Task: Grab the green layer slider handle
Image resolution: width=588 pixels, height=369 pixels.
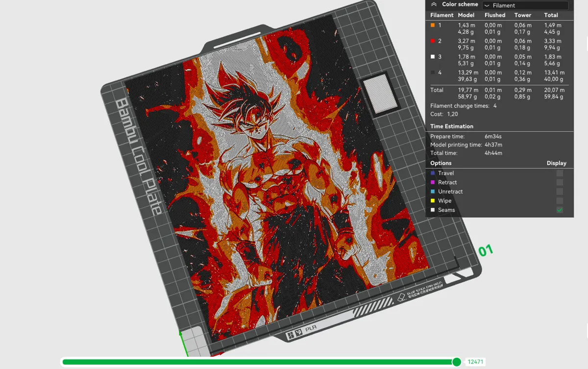Action: tap(457, 362)
